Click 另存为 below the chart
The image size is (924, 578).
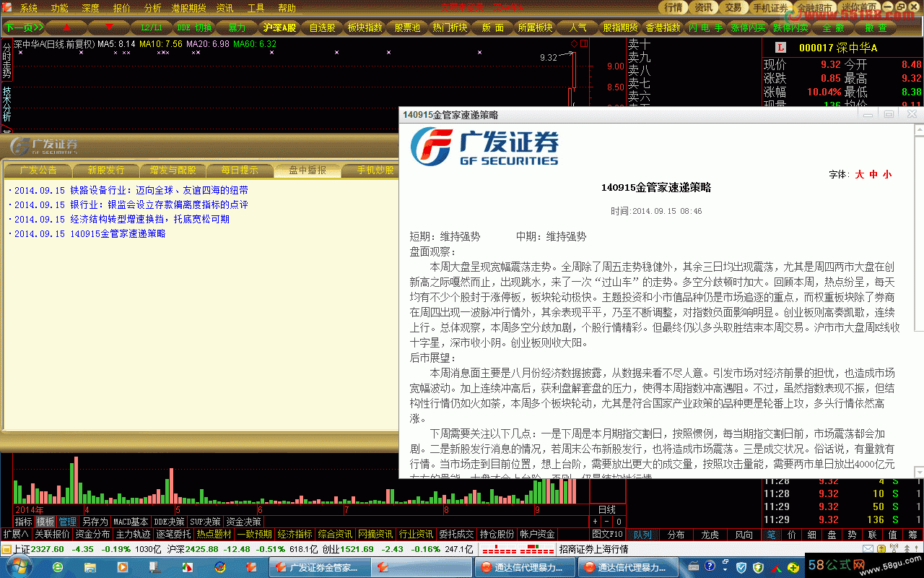click(x=95, y=521)
